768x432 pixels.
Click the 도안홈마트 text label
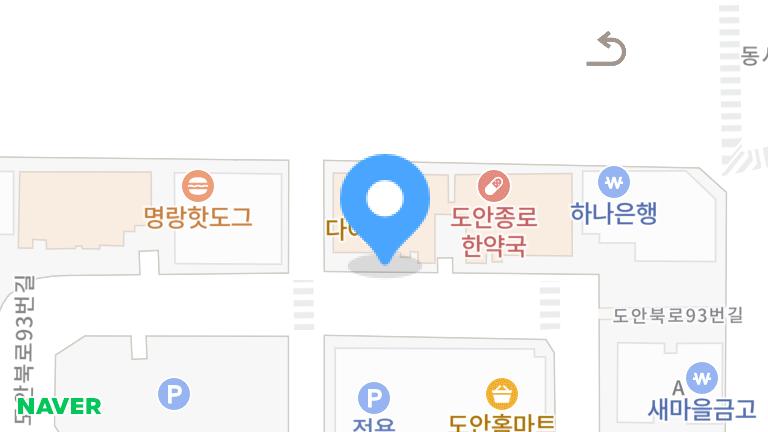(502, 423)
